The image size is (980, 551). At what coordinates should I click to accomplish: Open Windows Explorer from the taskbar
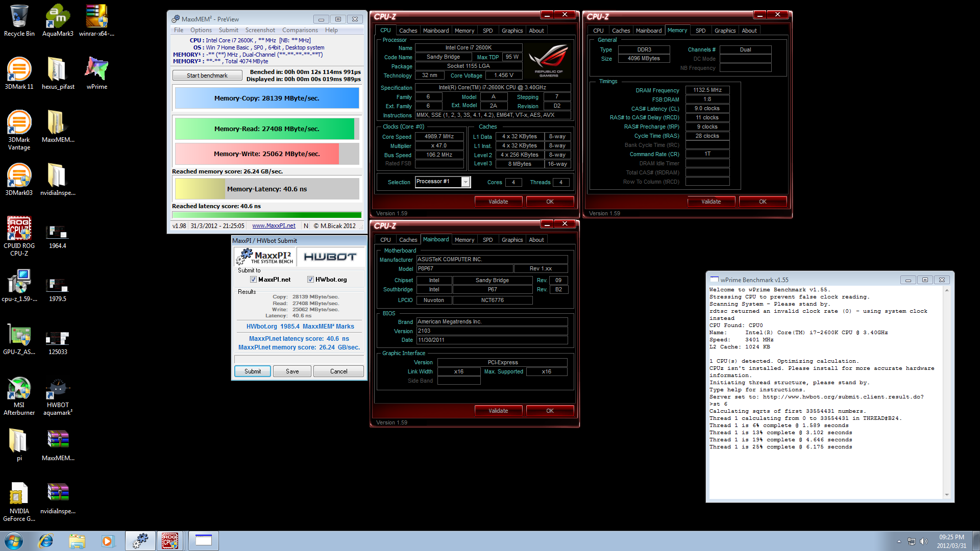click(x=77, y=541)
